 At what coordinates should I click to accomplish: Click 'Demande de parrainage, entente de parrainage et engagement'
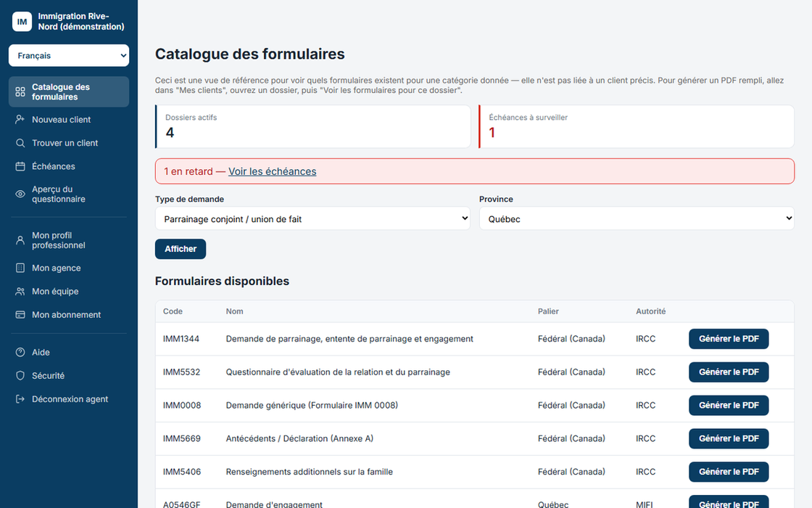[x=349, y=339]
